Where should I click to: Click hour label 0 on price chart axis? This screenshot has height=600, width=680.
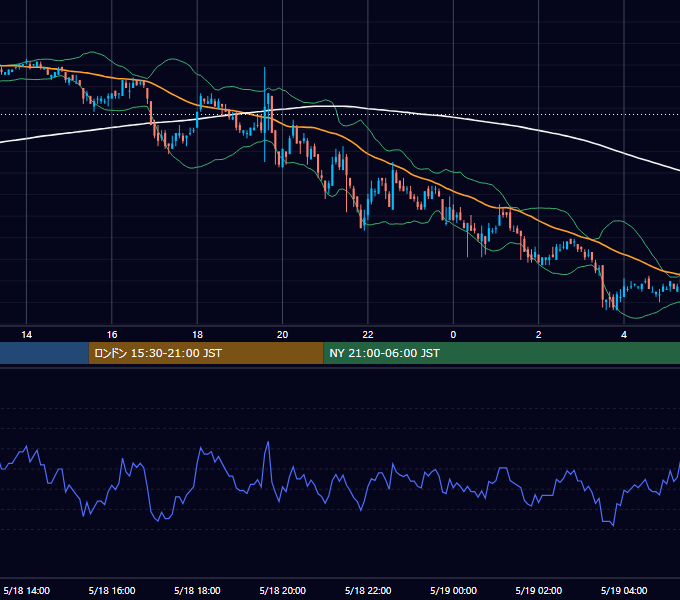pyautogui.click(x=453, y=335)
